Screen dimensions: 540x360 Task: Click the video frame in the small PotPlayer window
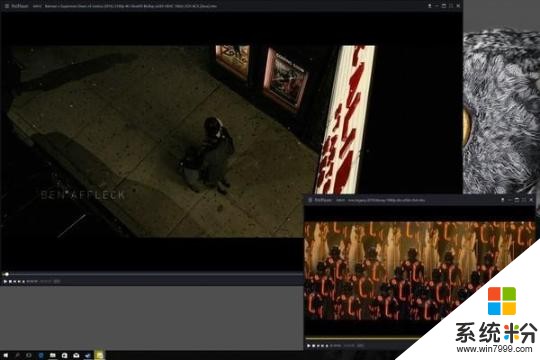(418, 271)
